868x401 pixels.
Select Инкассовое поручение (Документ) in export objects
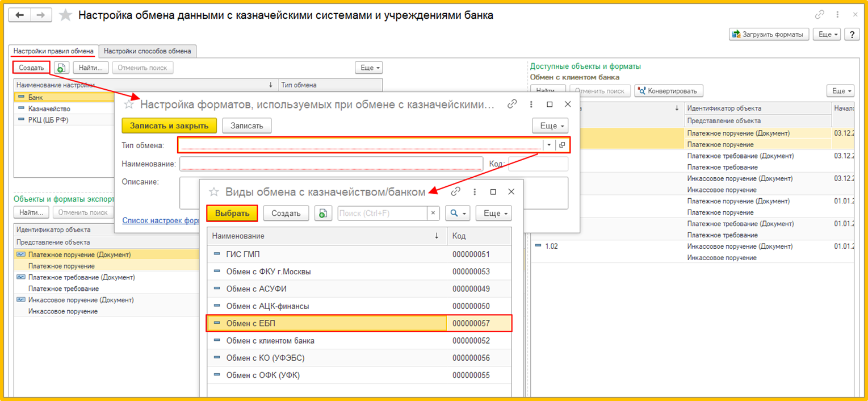[81, 300]
